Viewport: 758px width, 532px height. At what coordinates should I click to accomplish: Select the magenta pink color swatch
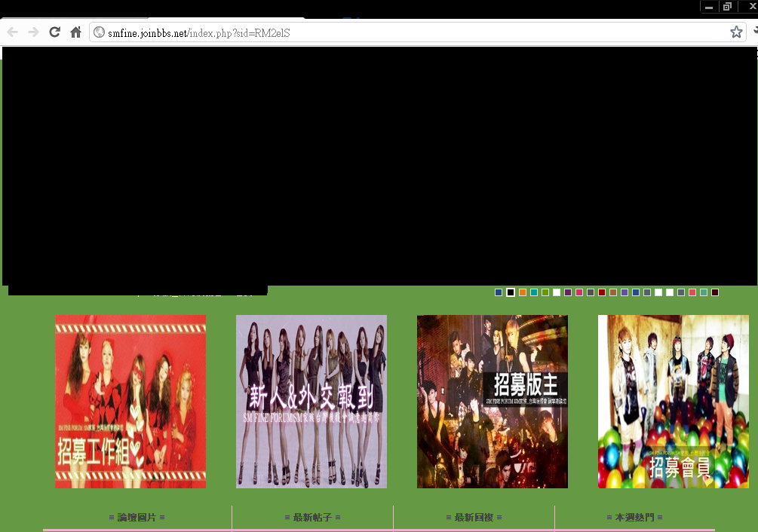pyautogui.click(x=579, y=292)
